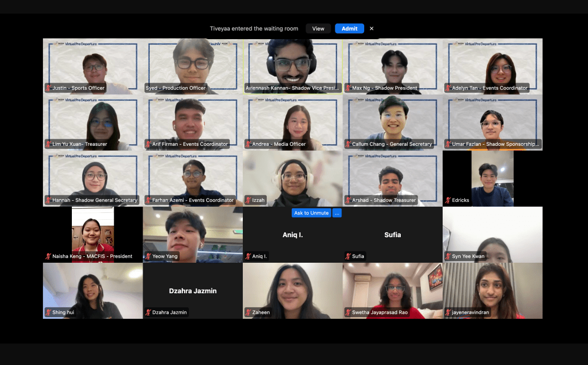Screen dimensions: 588x365
Task: Click muted mic icon beside Justin - Sports Officer
Action: point(48,88)
